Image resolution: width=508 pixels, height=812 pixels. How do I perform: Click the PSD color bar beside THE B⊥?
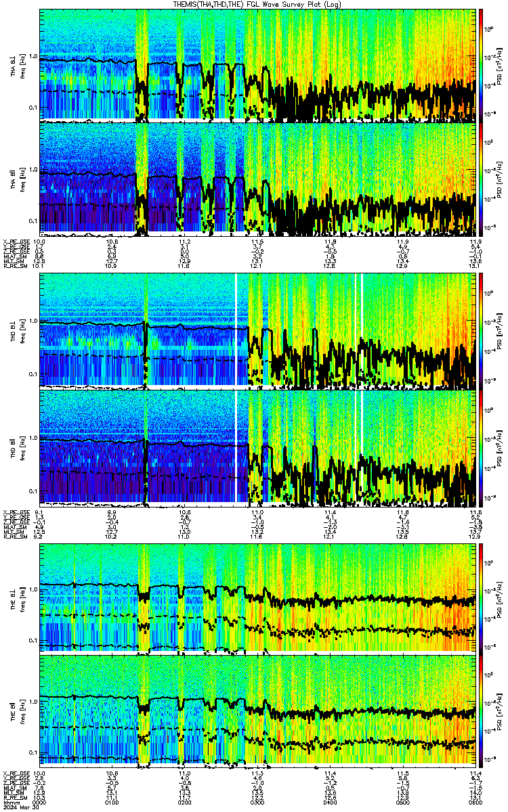(x=481, y=598)
